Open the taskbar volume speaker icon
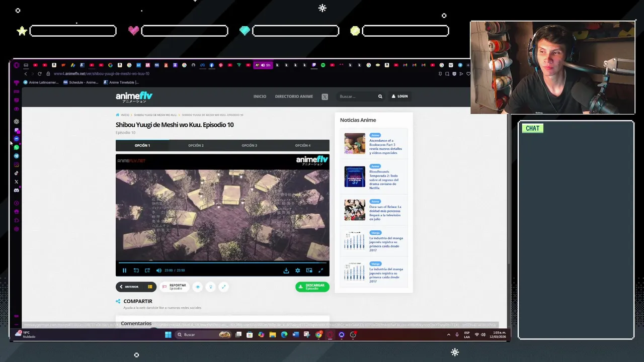 pyautogui.click(x=484, y=335)
